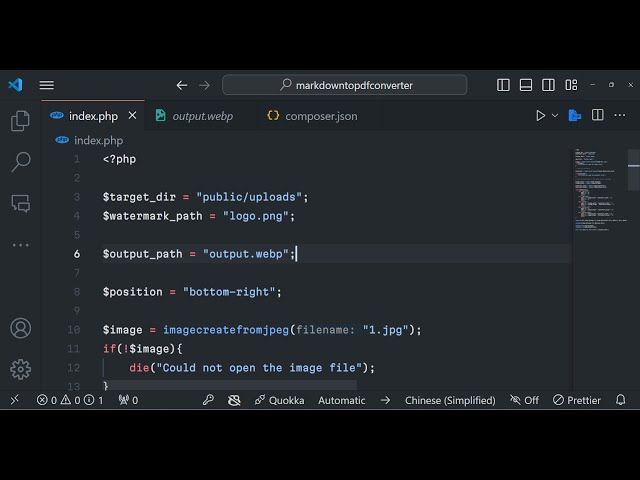Image resolution: width=640 pixels, height=480 pixels.
Task: Open the Explorer view in activity bar
Action: (20, 121)
